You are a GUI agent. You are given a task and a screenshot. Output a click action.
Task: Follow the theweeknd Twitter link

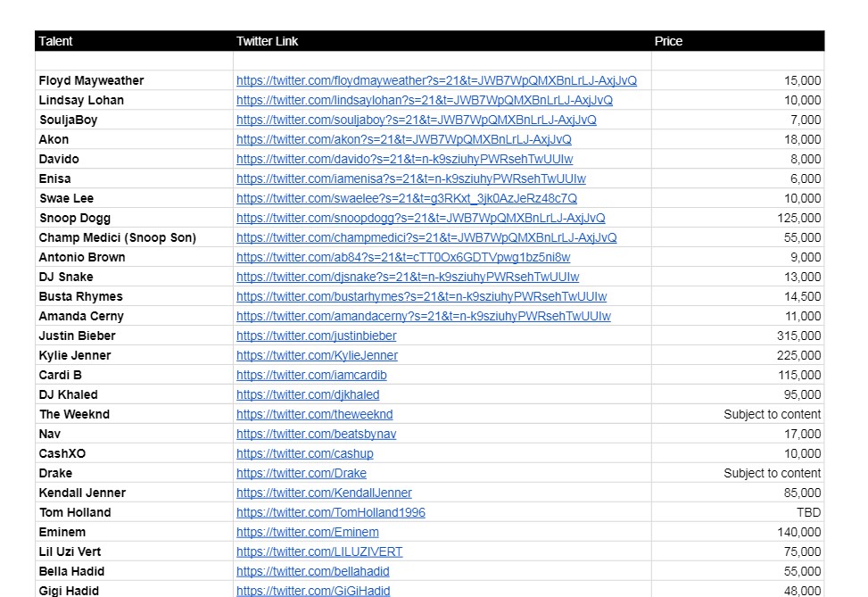click(314, 415)
